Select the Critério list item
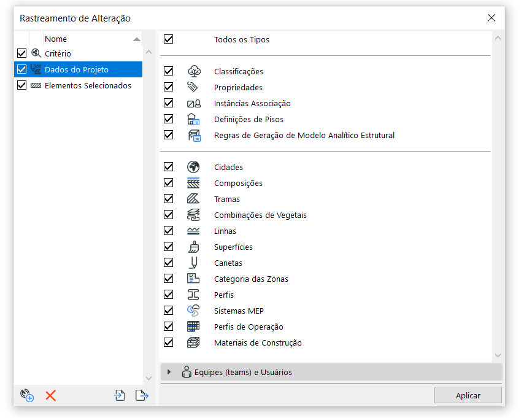This screenshot has height=418, width=532. (x=58, y=54)
